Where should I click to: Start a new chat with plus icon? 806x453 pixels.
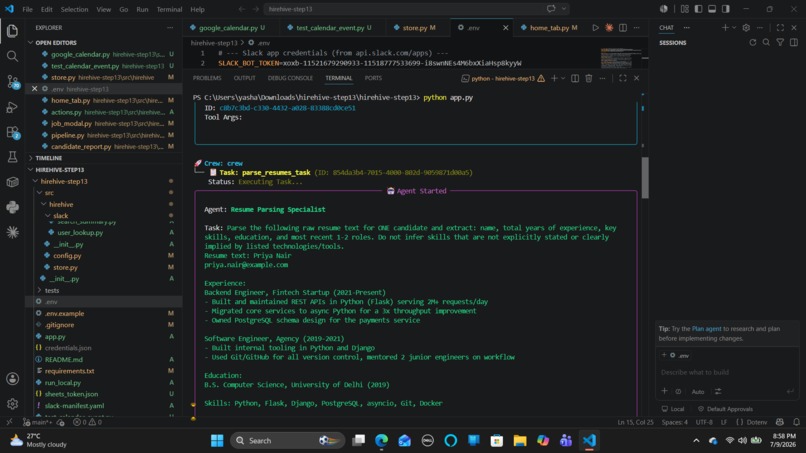click(725, 28)
